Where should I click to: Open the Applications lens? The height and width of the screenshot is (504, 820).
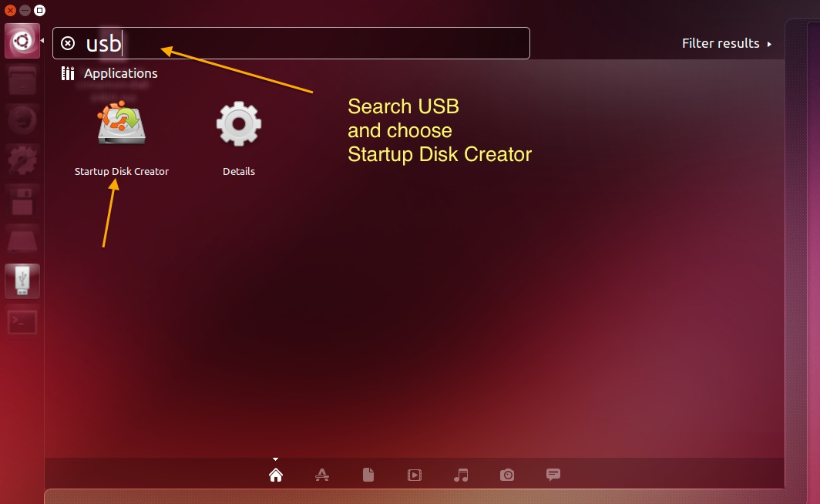322,475
